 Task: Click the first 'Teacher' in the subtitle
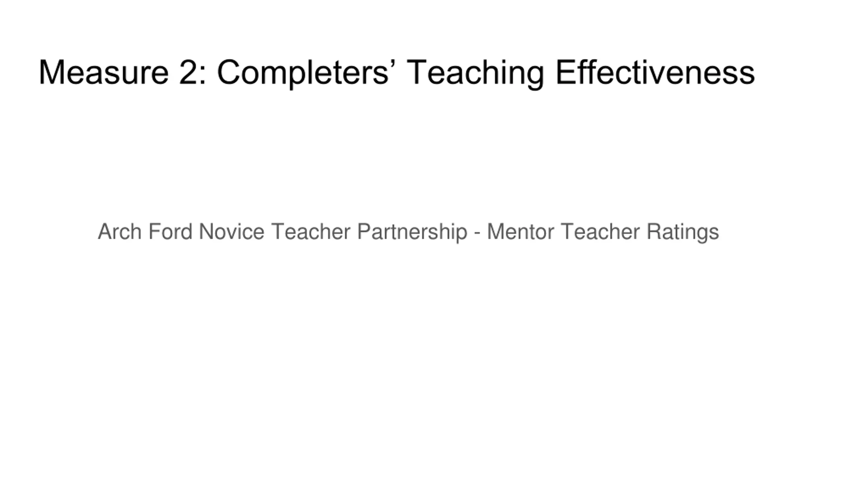coord(311,231)
